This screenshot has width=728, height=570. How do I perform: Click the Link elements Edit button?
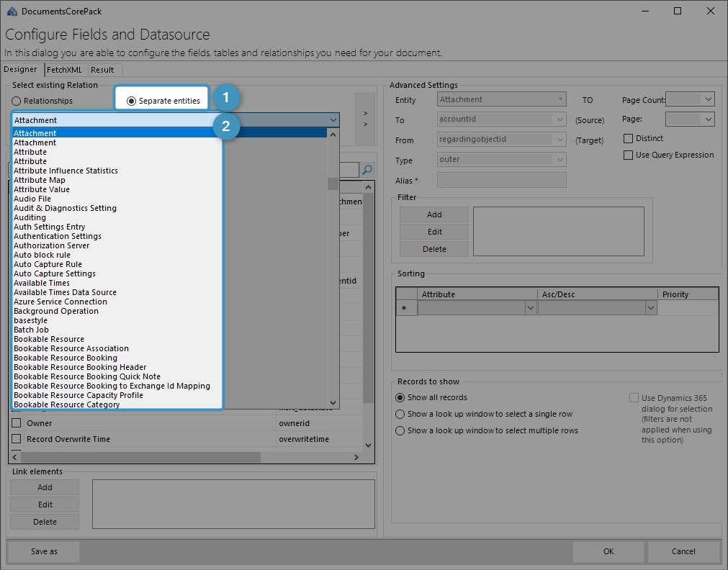click(45, 505)
